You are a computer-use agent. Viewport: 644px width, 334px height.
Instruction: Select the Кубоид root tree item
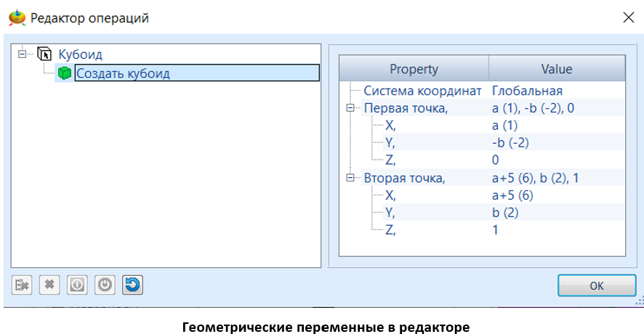point(80,54)
